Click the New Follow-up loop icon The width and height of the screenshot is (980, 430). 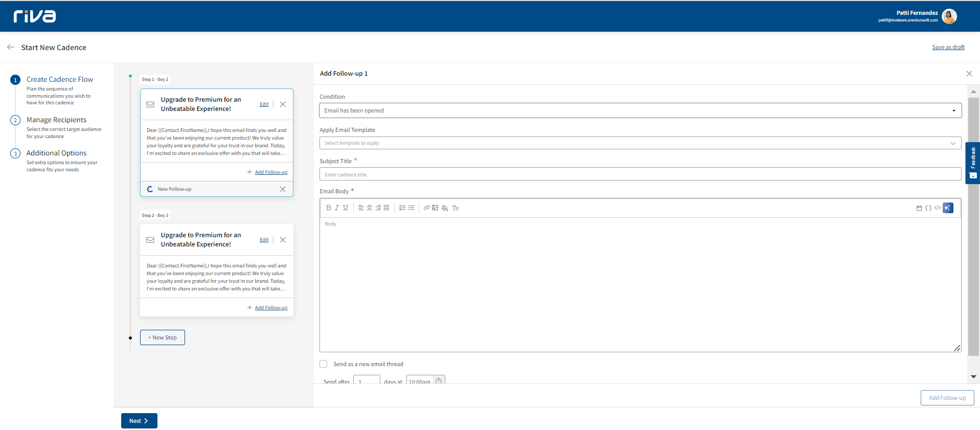150,189
